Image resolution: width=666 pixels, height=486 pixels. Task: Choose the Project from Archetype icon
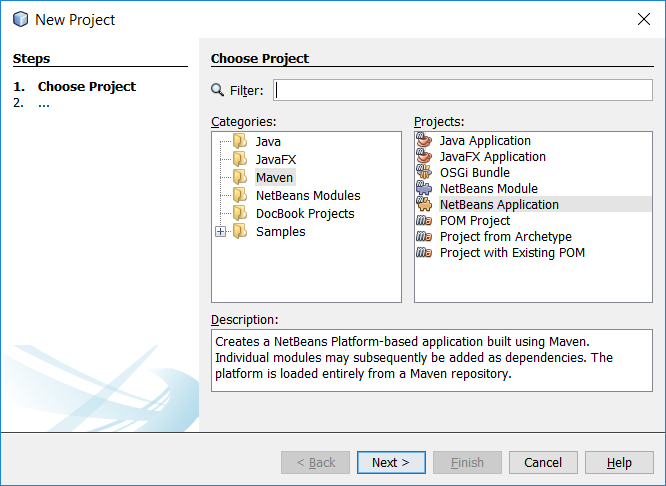pyautogui.click(x=424, y=237)
